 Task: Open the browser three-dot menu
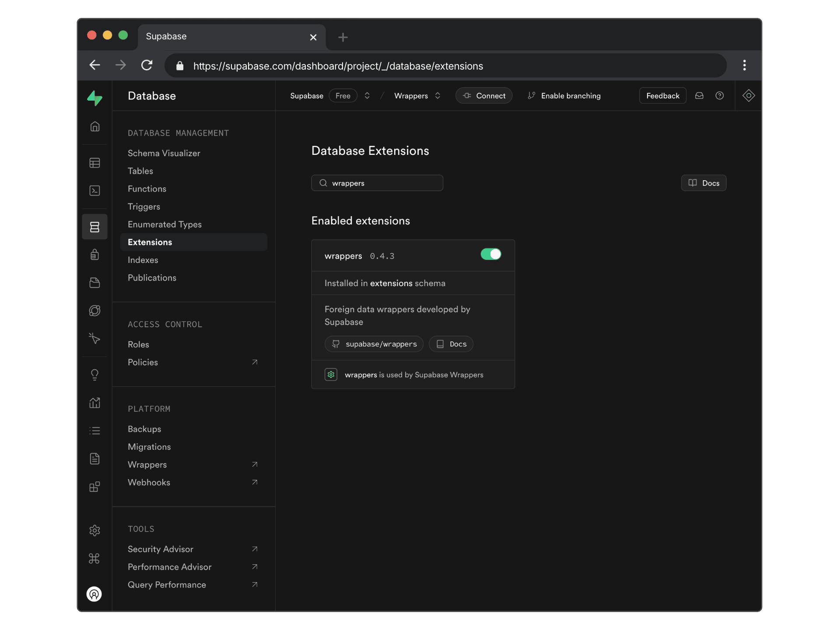coord(744,65)
